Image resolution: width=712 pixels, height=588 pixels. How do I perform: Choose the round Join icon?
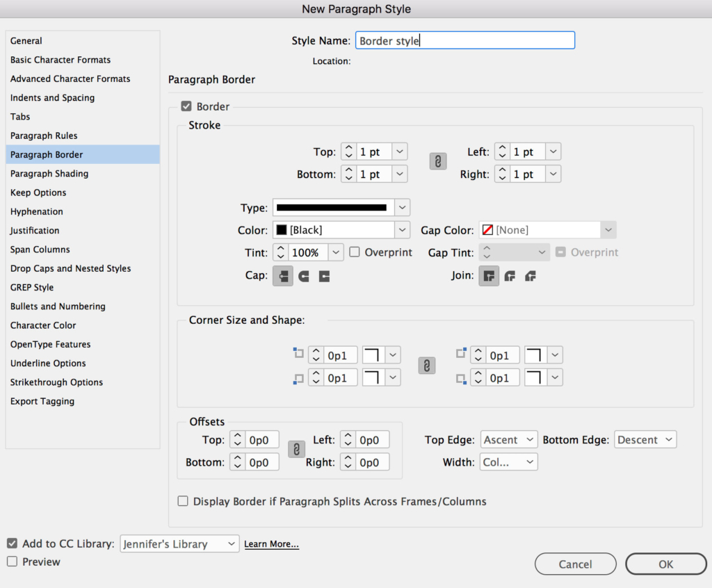pyautogui.click(x=510, y=276)
